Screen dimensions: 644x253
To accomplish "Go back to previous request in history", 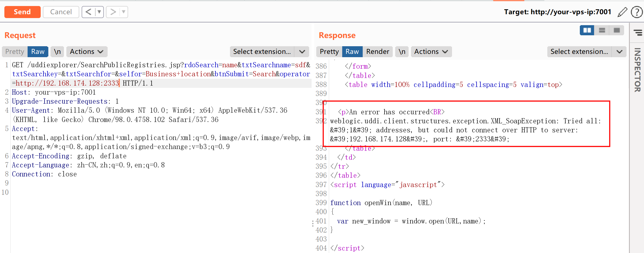I will click(x=88, y=12).
